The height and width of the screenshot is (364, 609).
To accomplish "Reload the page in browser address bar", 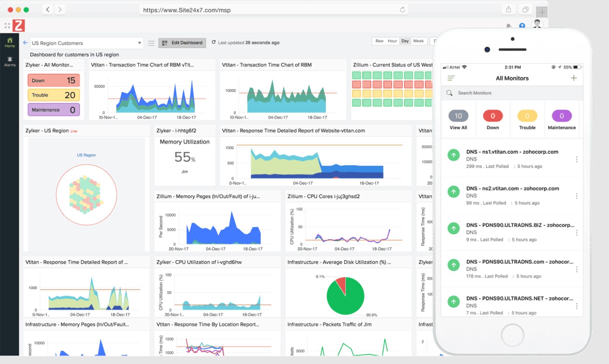I will point(402,10).
